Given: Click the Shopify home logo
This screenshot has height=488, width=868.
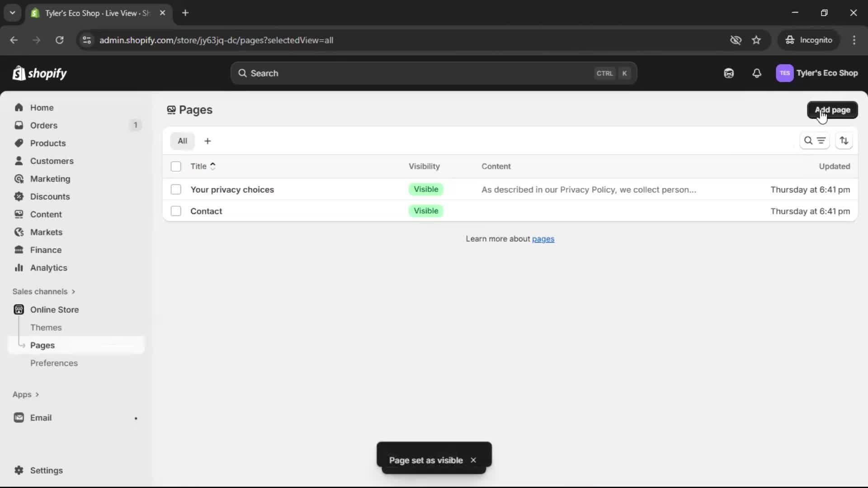Looking at the screenshot, I should tap(40, 73).
